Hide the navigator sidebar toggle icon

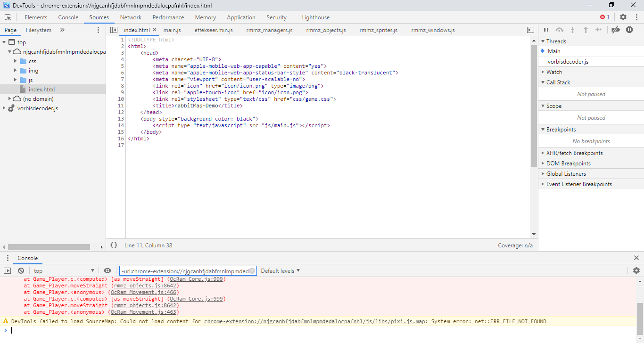114,30
